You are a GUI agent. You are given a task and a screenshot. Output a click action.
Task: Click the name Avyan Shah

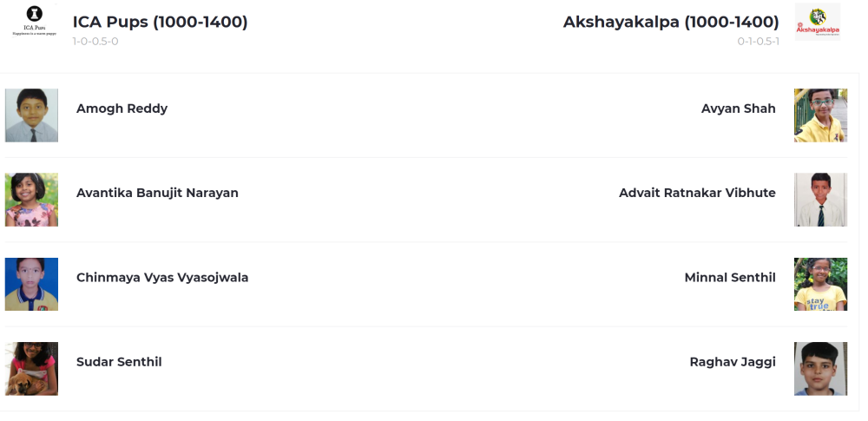click(x=739, y=109)
